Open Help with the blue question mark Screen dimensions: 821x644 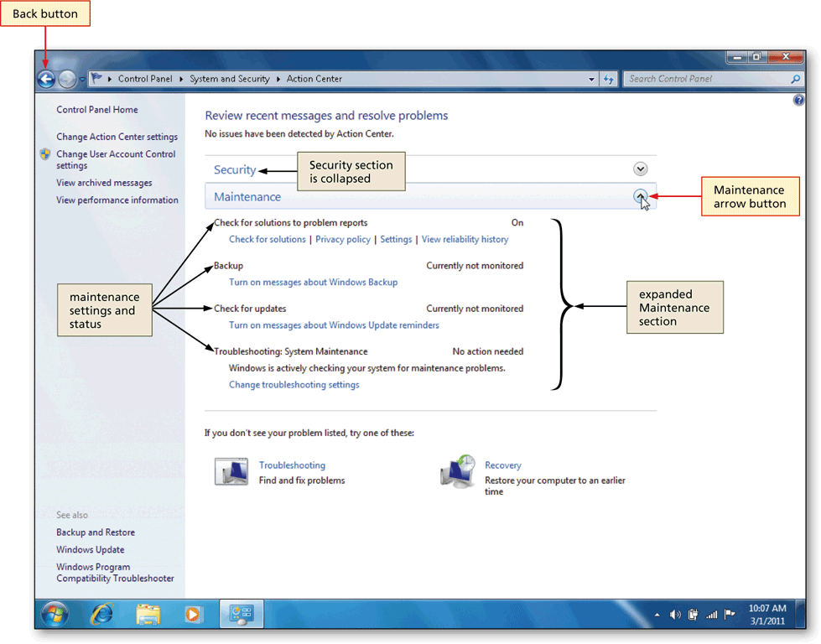coord(798,100)
